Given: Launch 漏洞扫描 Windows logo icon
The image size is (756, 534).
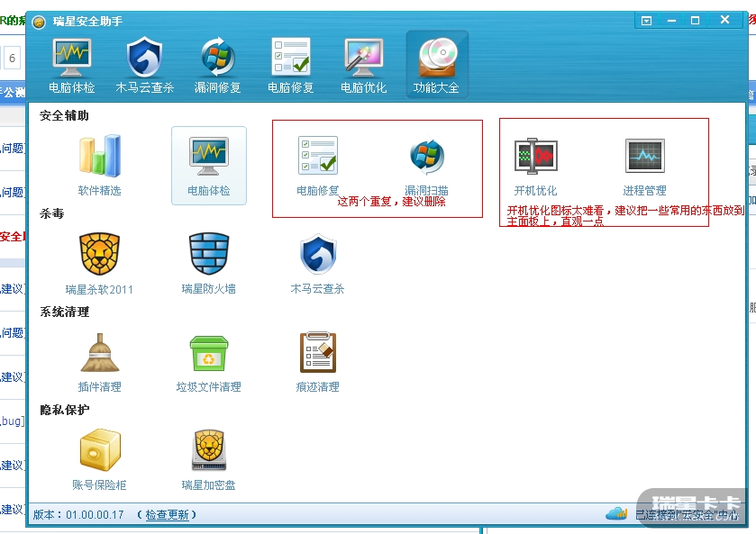Looking at the screenshot, I should (427, 165).
